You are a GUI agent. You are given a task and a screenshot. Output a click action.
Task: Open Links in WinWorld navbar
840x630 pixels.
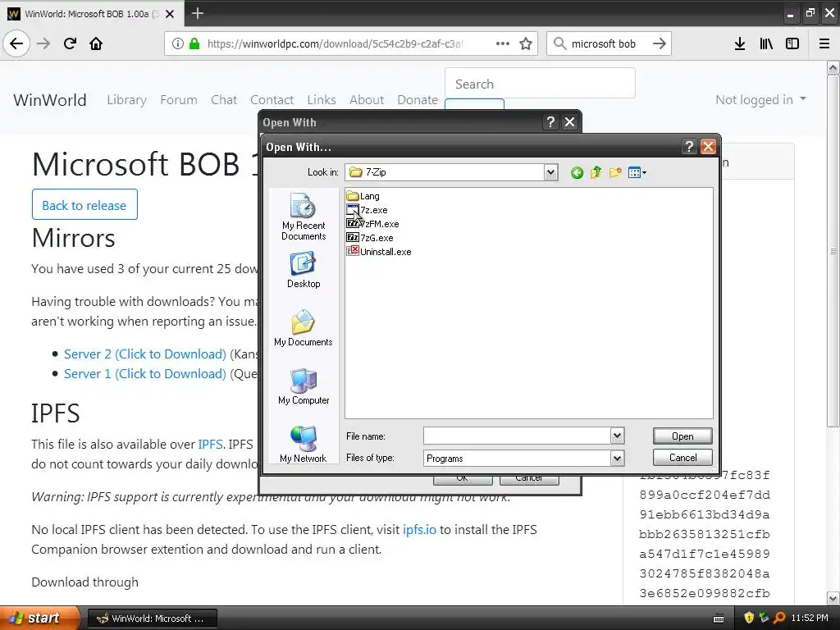click(322, 99)
